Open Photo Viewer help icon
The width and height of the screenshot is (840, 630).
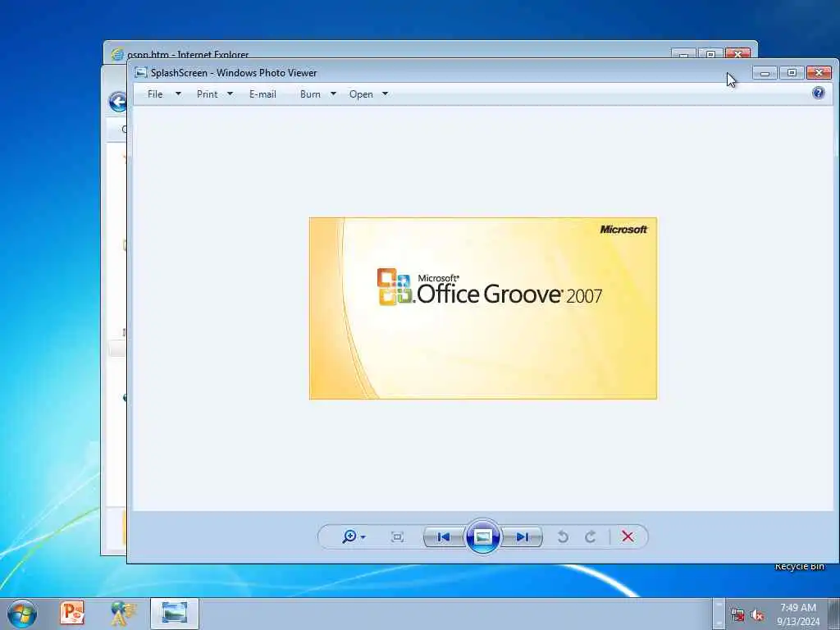(818, 94)
